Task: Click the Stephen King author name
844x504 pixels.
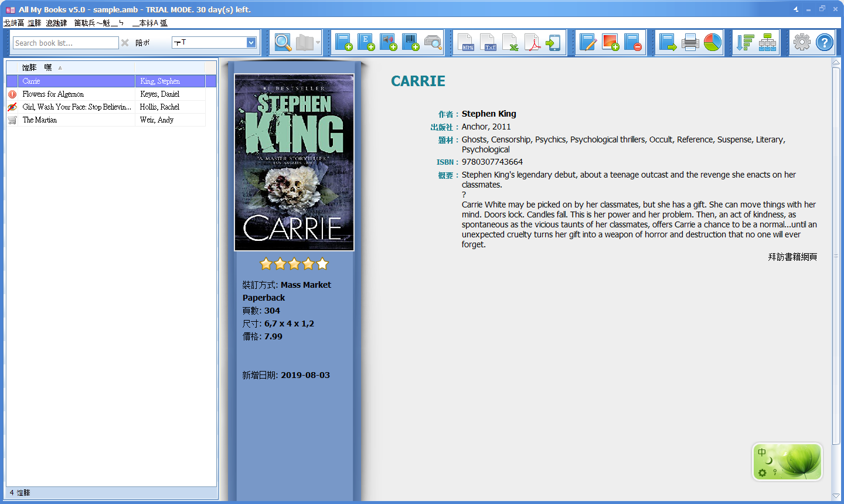Action: pos(489,114)
